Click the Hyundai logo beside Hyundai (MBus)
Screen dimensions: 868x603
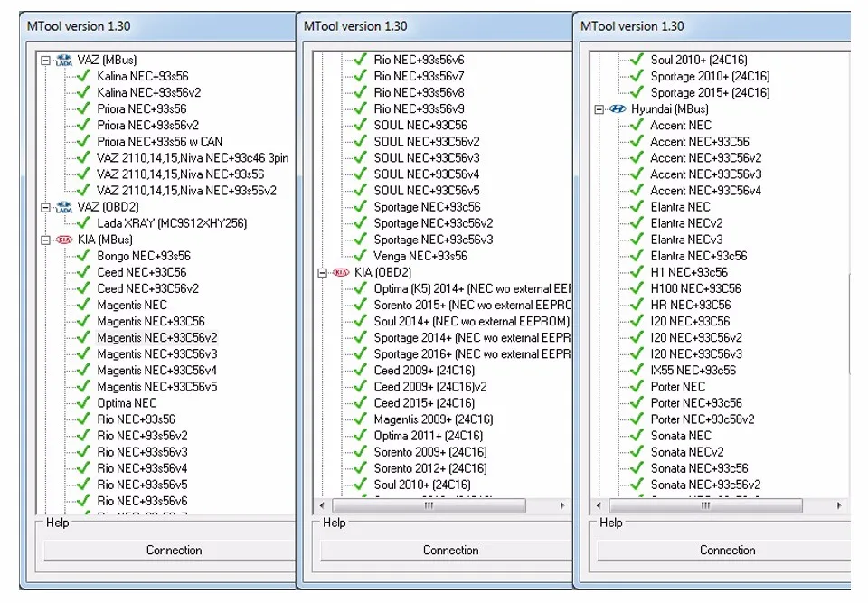[x=618, y=109]
